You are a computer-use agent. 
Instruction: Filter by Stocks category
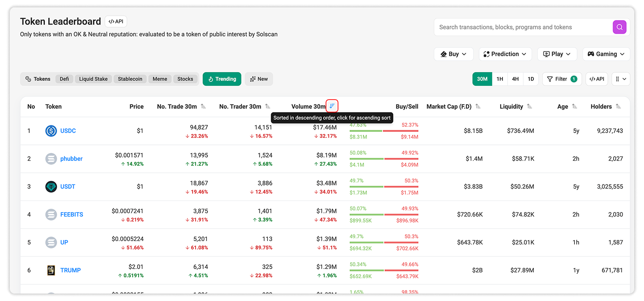point(185,79)
